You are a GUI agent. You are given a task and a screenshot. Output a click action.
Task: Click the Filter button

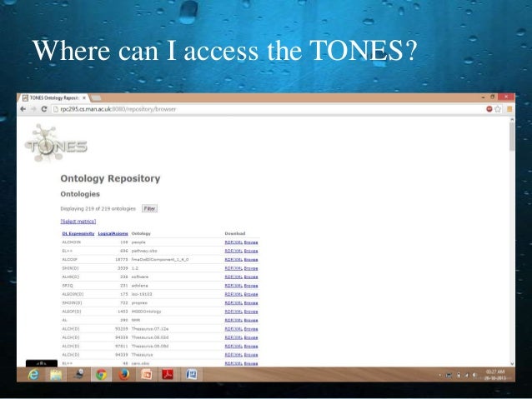pyautogui.click(x=149, y=208)
